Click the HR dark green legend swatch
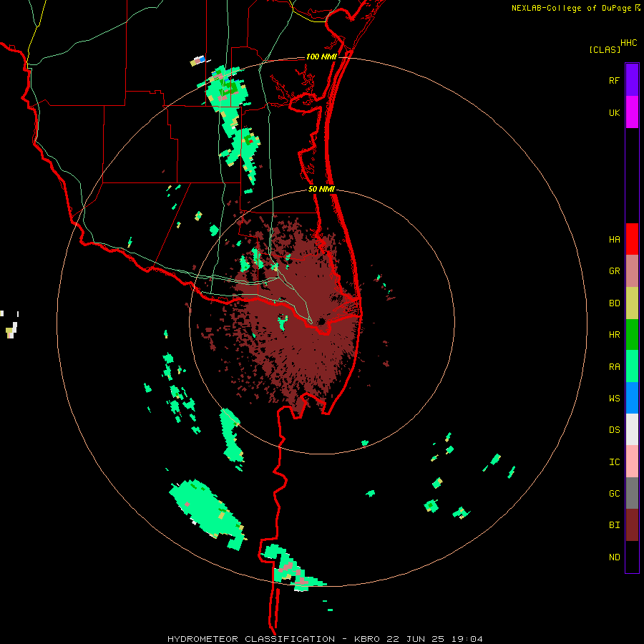Screen dimensions: 644x644 point(632,335)
